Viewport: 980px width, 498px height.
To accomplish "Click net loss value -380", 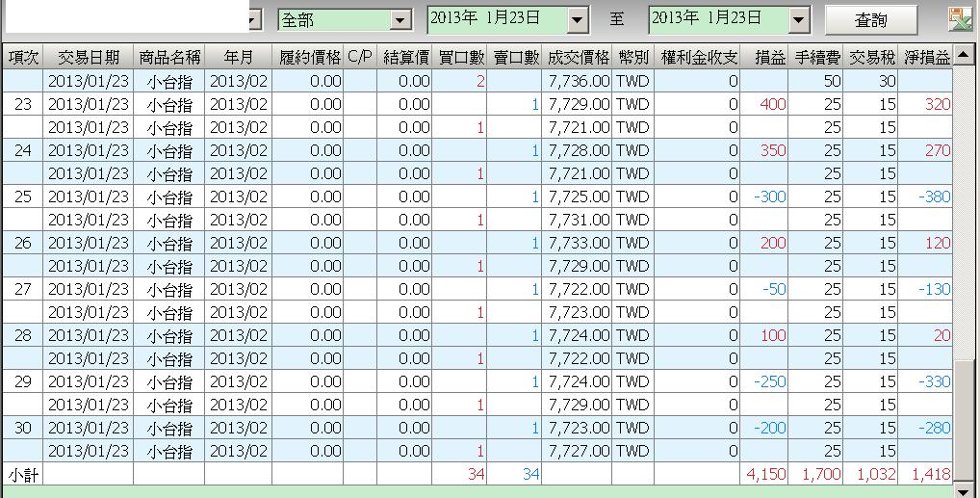I will (x=935, y=197).
